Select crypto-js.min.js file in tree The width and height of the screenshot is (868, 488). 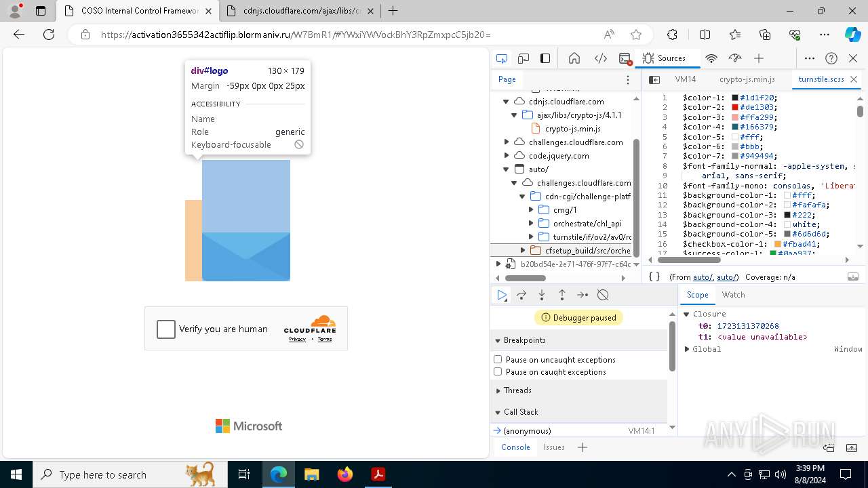click(x=572, y=128)
